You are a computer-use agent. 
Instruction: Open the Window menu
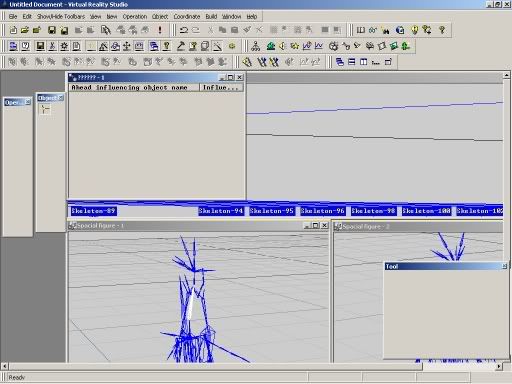231,16
